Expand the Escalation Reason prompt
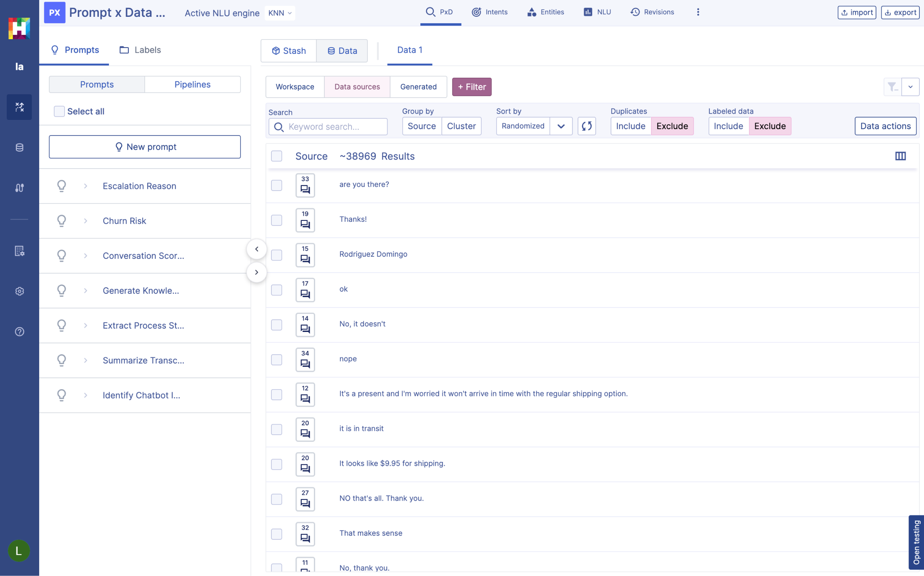Screen dimensions: 924x576 click(85, 186)
